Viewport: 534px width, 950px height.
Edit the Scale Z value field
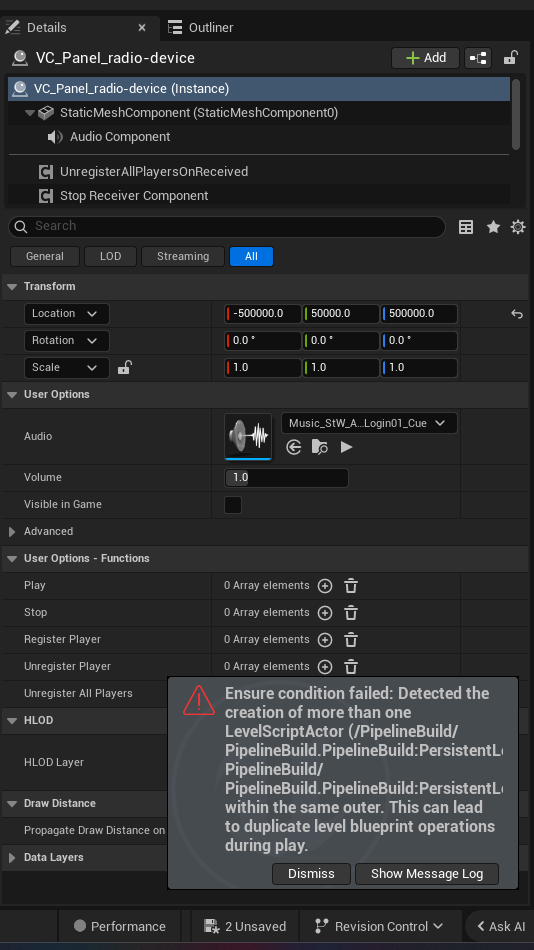pyautogui.click(x=419, y=367)
